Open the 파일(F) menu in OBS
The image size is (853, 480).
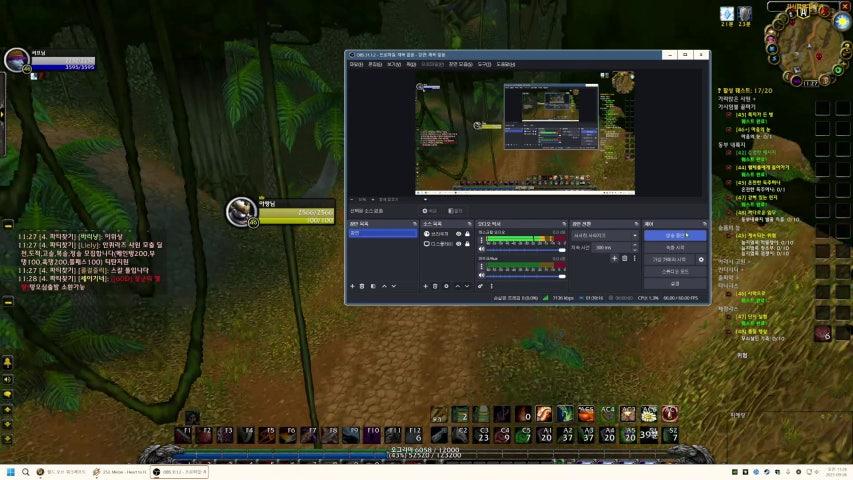[x=356, y=64]
